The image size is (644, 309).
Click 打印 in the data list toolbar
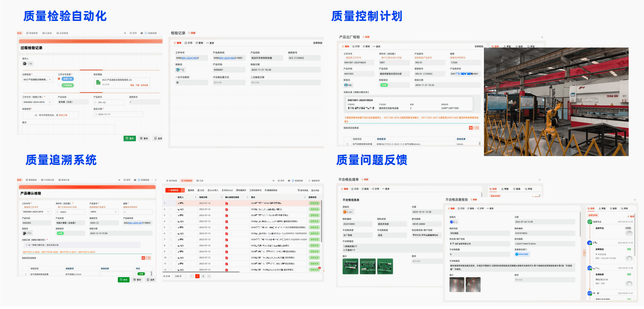(201, 190)
